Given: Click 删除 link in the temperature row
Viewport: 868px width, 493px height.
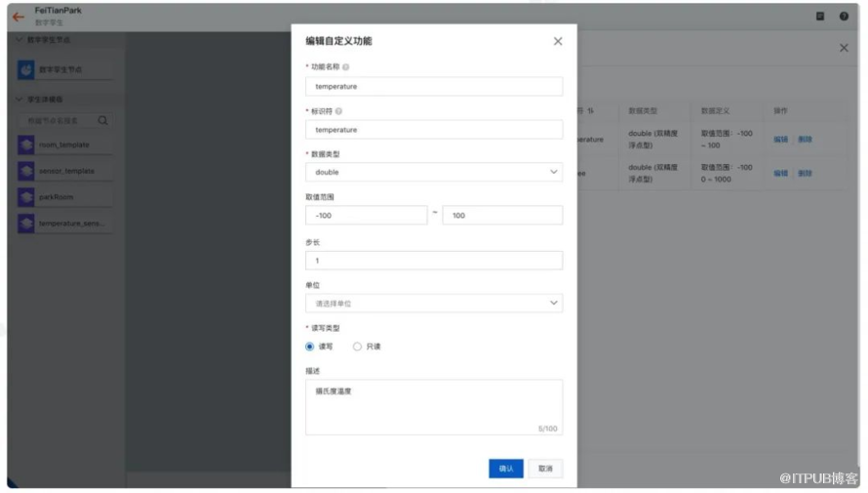Looking at the screenshot, I should [x=805, y=140].
